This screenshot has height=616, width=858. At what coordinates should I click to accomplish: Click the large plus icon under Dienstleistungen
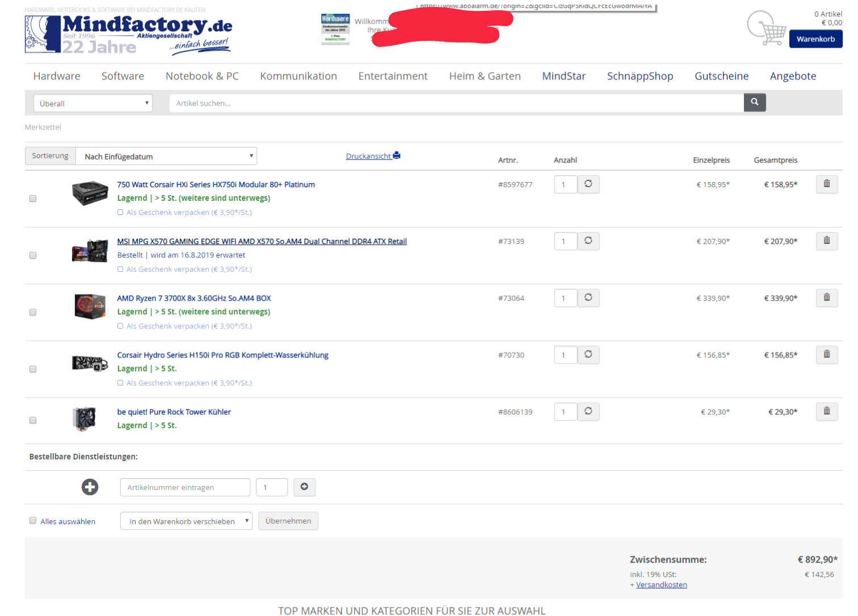pos(90,487)
